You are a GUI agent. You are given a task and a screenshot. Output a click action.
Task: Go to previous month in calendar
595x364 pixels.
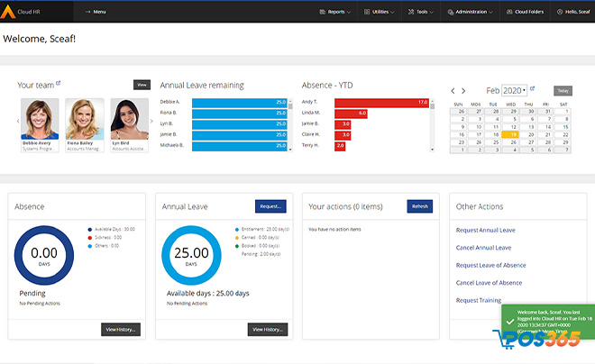pyautogui.click(x=453, y=91)
